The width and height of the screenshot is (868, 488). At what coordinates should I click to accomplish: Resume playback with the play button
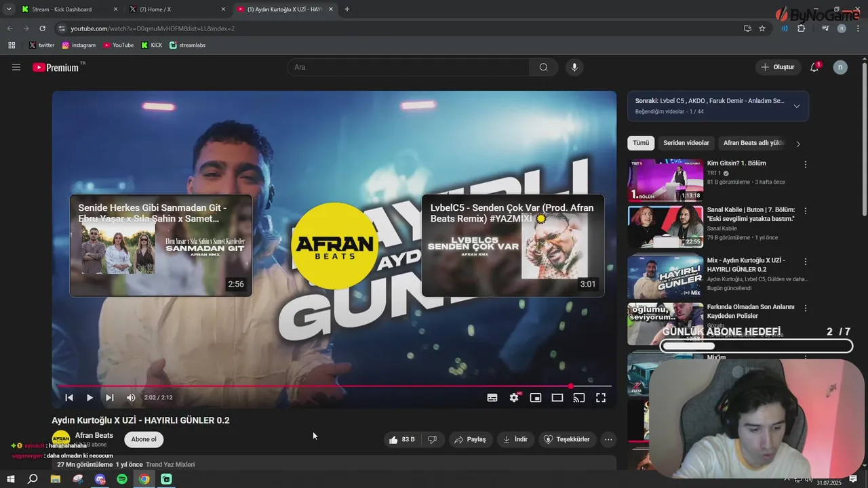tap(90, 398)
